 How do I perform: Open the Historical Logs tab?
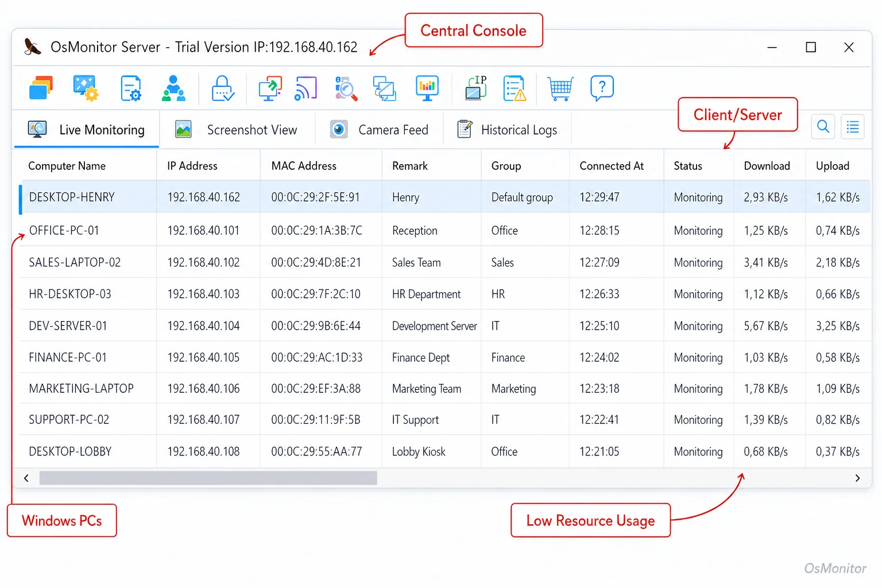pos(508,130)
